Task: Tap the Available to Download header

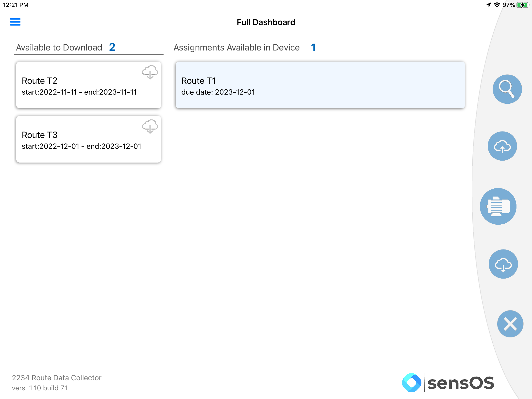Action: [x=59, y=47]
